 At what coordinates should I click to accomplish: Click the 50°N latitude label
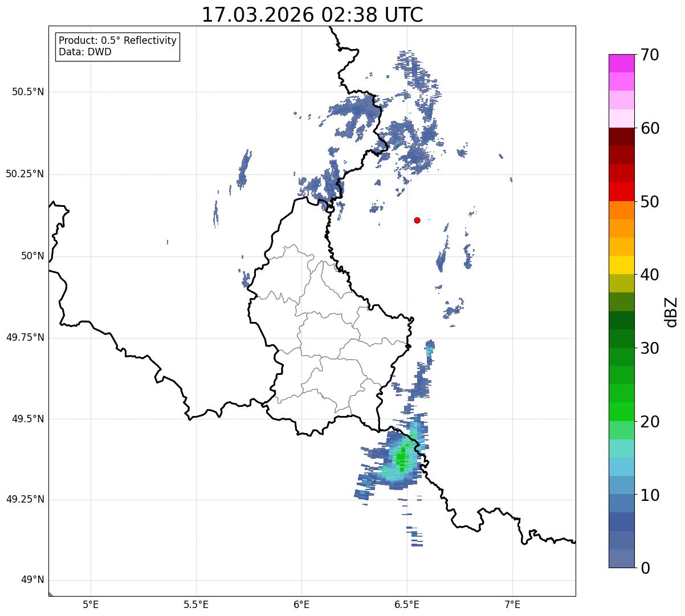(32, 256)
